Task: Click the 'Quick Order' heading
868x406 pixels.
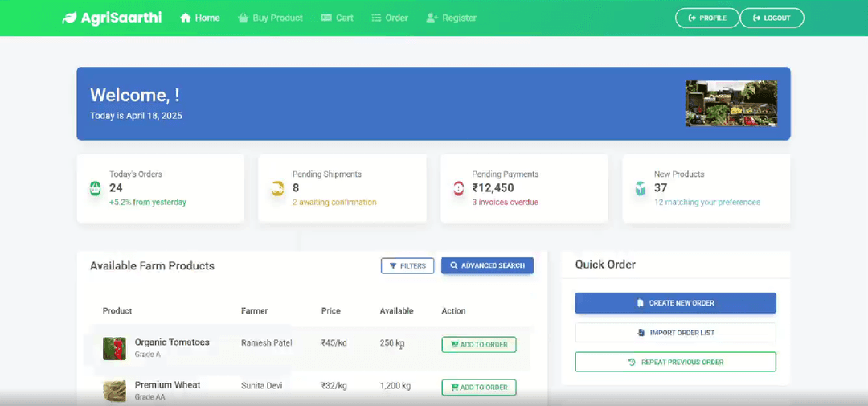Action: click(606, 265)
